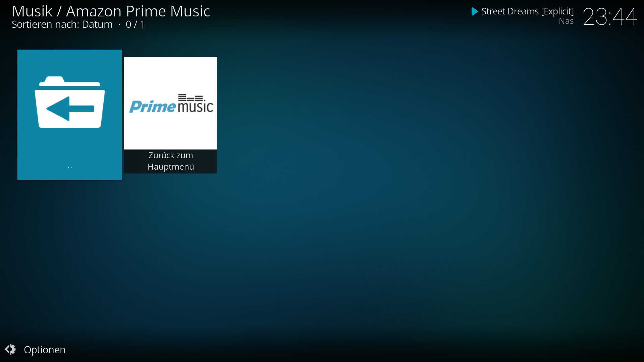Screen dimensions: 644x362
Task: Open the now-playing title 'Street Dreams [Explicit]'
Action: (x=528, y=11)
